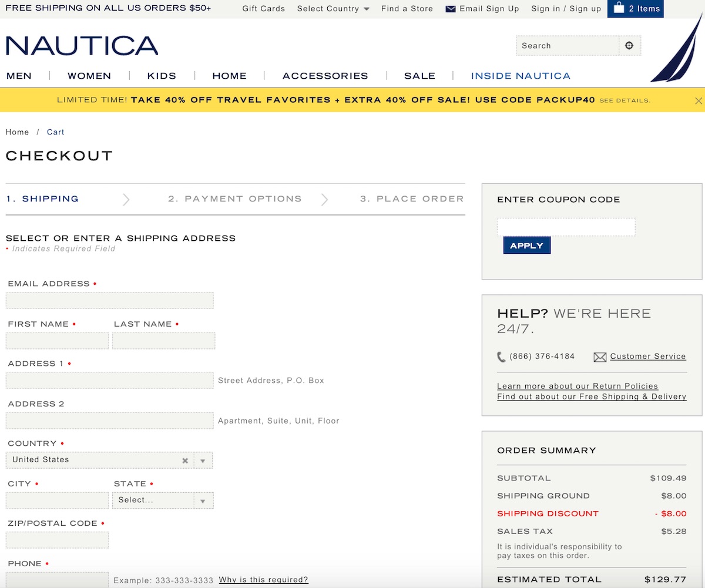Open the Gift Cards link
Viewport: 705px width, 588px height.
pyautogui.click(x=264, y=9)
